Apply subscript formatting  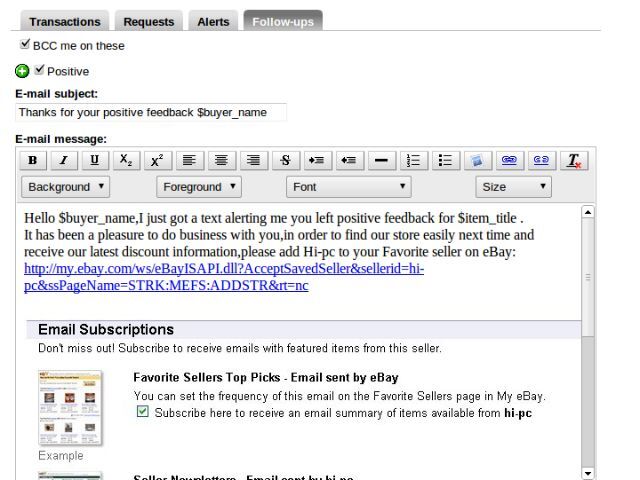(126, 160)
